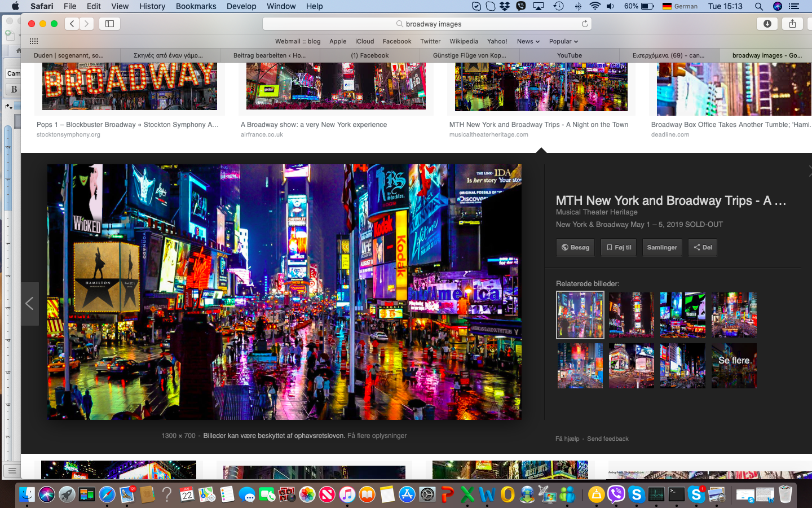Open Pops 1 Blockbuster Broadway result
Image resolution: width=812 pixels, height=508 pixels.
pyautogui.click(x=127, y=125)
